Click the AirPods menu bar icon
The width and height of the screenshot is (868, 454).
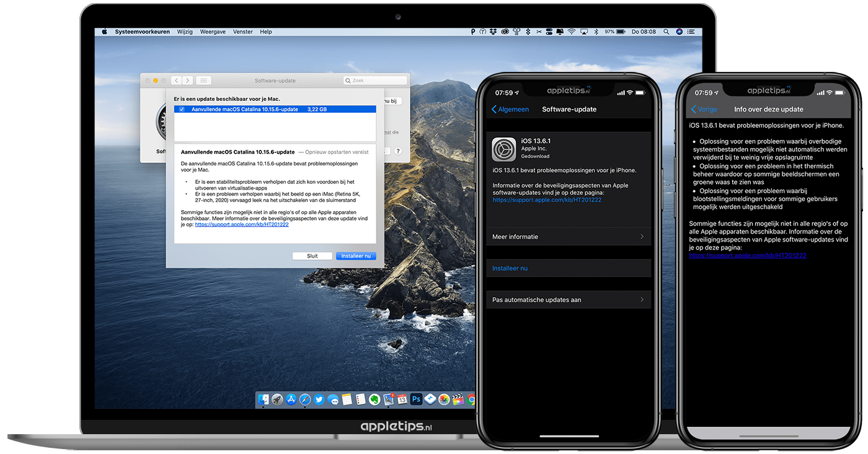(516, 32)
